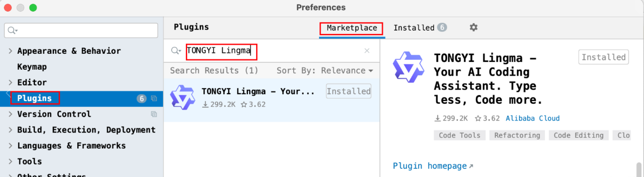Viewport: 644px width, 177px height.
Task: Click the copy icon beside Plugins row
Action: coord(154,99)
